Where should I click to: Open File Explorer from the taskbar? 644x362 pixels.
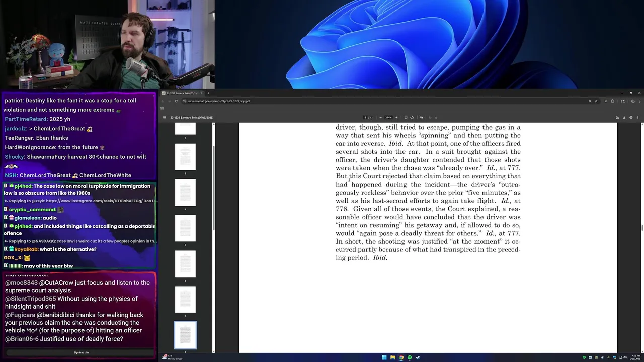392,357
